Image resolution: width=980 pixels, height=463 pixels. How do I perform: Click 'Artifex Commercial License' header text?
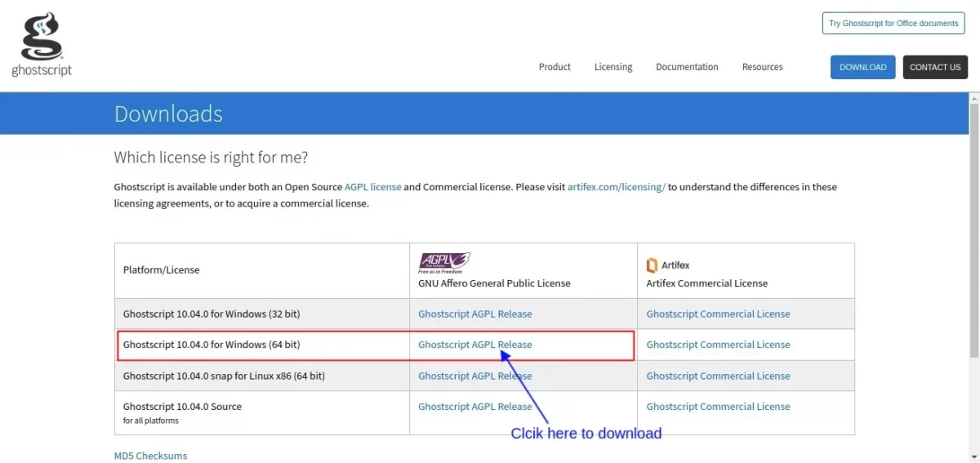707,283
